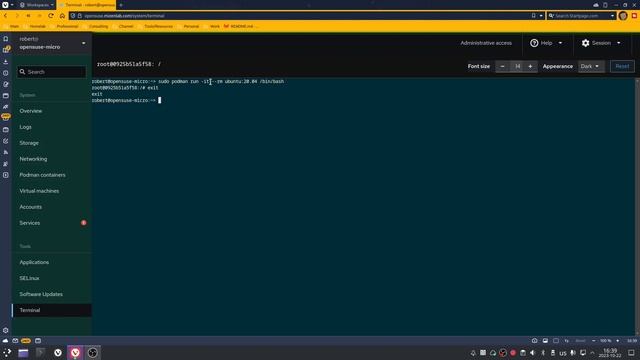
Task: Open the Session settings dropdown
Action: point(601,43)
